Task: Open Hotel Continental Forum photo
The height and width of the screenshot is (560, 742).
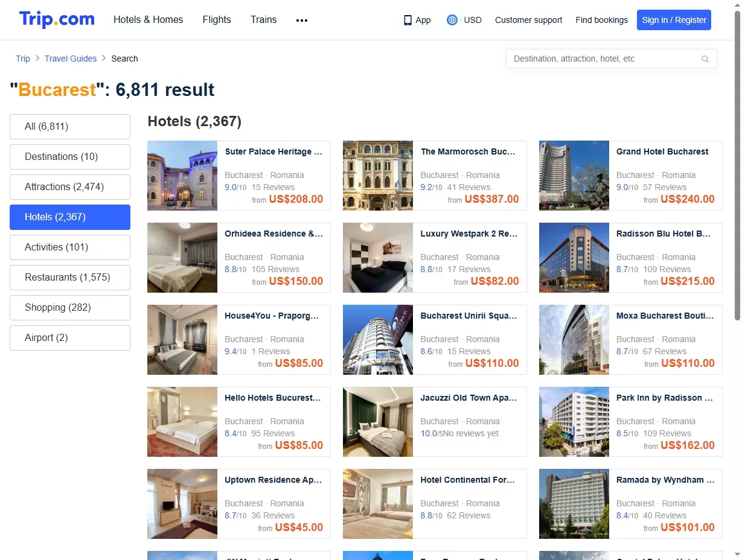Action: click(x=378, y=504)
